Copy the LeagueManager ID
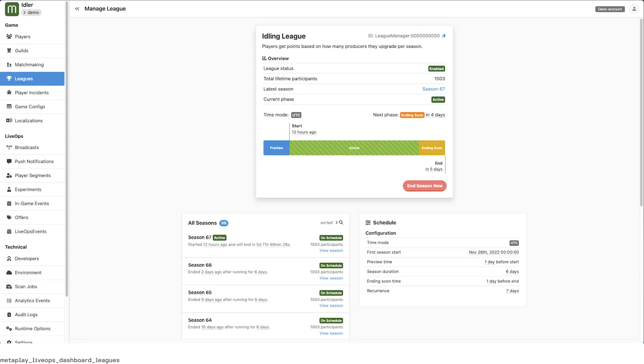Image resolution: width=644 pixels, height=364 pixels. [x=444, y=36]
